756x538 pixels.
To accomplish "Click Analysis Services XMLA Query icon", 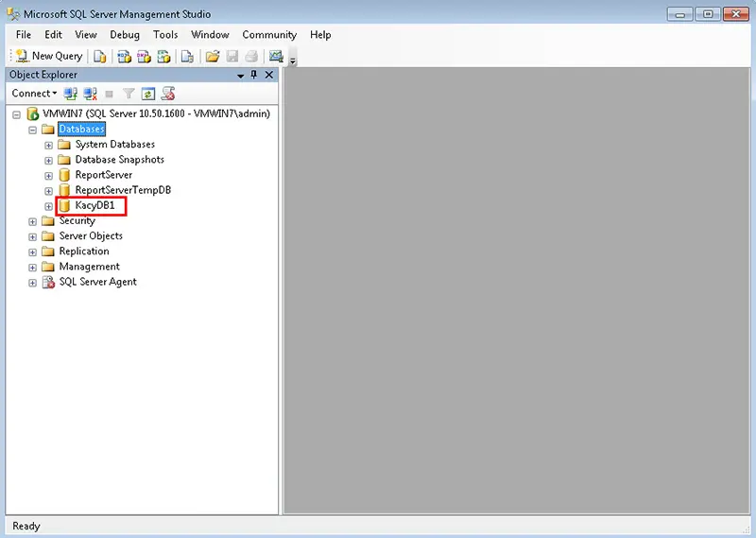I will pos(163,57).
